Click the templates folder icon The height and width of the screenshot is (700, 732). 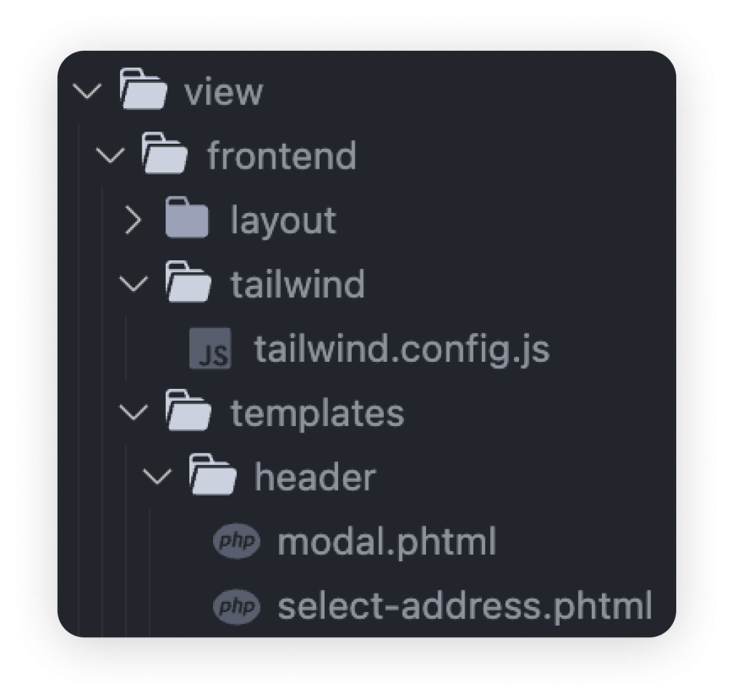(188, 410)
